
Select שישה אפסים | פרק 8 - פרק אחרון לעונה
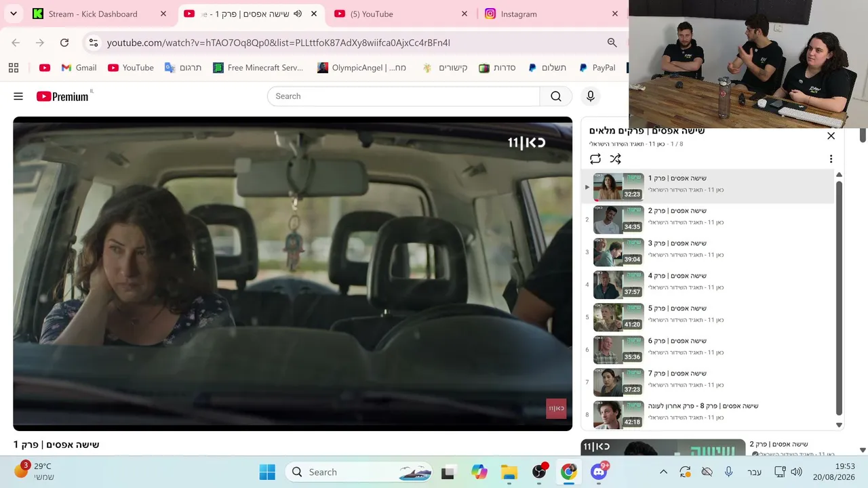point(703,406)
